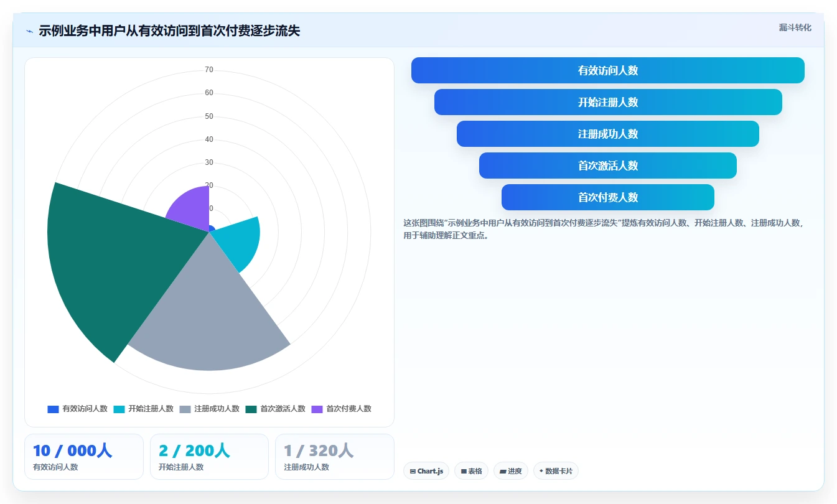Click the 漏斗转化 label in header
This screenshot has height=504, width=837.
(x=795, y=27)
